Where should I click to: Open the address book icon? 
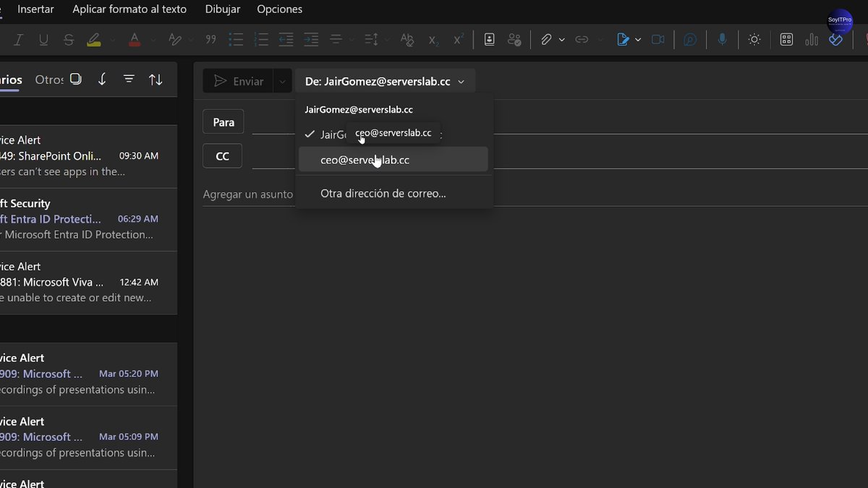[490, 40]
